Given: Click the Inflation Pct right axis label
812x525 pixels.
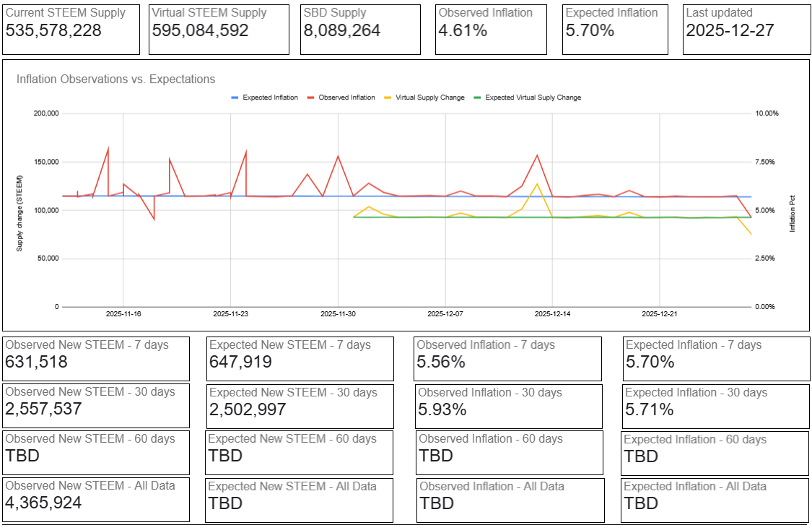Looking at the screenshot, I should 792,214.
